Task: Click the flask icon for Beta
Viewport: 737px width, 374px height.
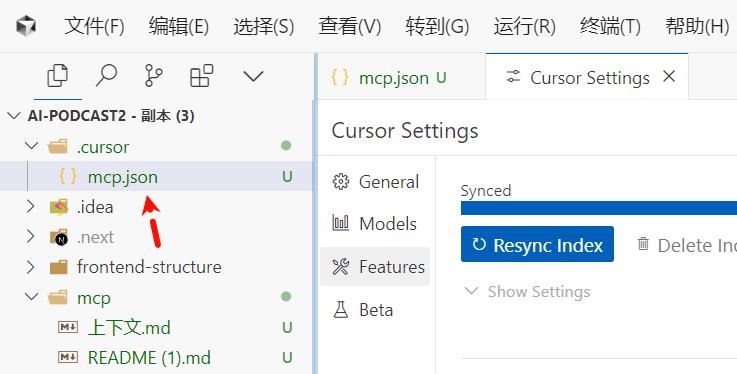Action: [x=341, y=310]
